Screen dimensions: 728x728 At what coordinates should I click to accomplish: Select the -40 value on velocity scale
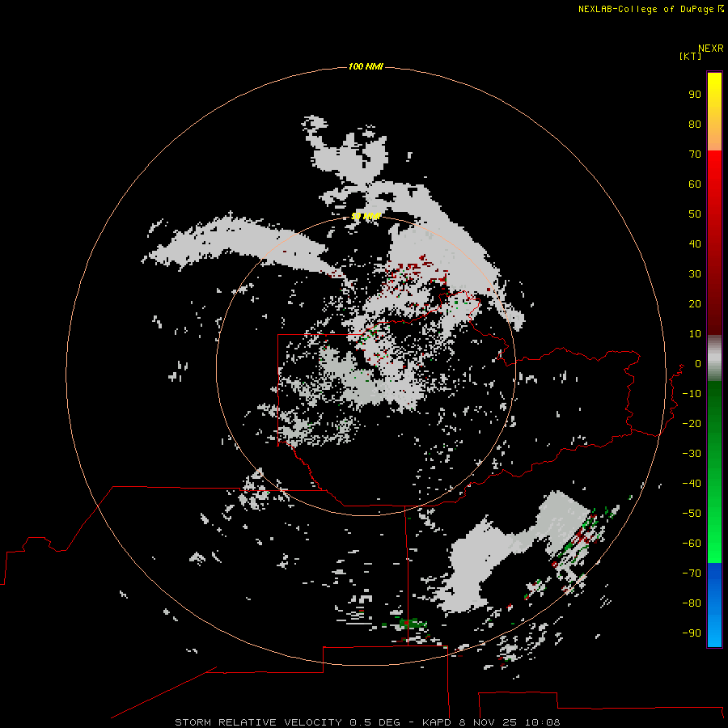pos(692,484)
